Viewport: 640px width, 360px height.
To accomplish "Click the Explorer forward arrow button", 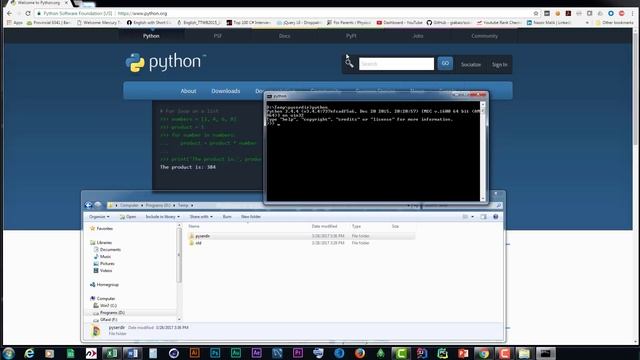I will tap(98, 205).
